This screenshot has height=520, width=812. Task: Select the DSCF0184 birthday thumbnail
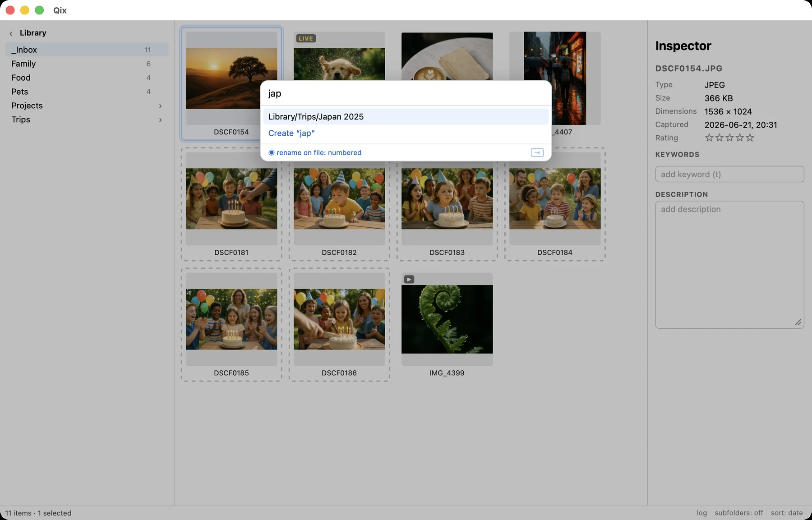coord(555,199)
